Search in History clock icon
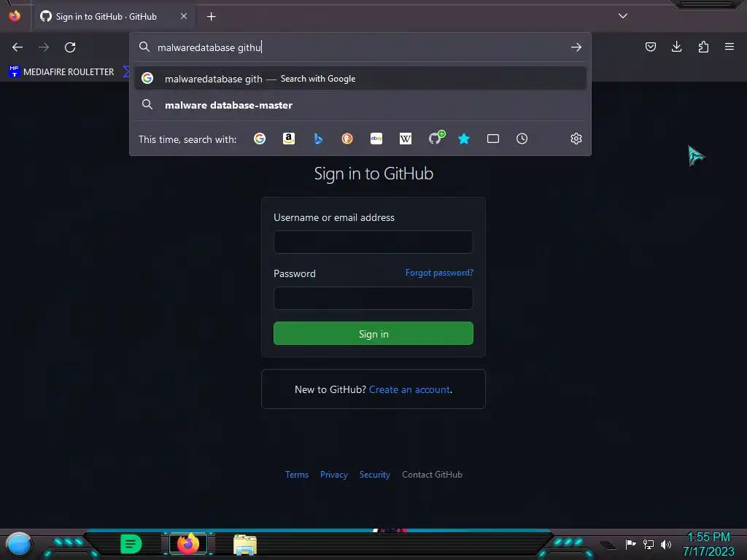The image size is (747, 560). (522, 139)
